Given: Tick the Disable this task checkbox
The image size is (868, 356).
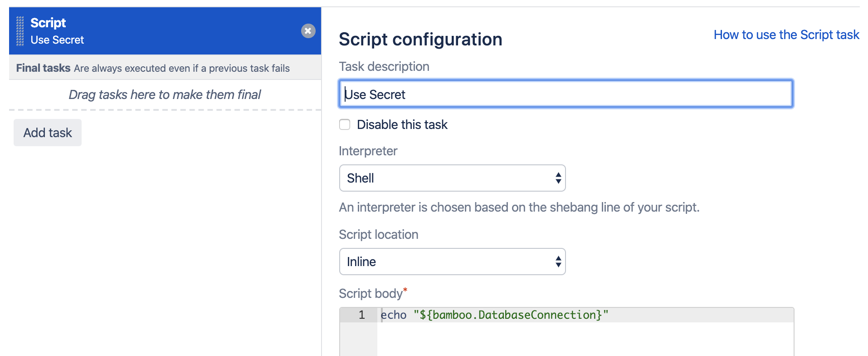Looking at the screenshot, I should (345, 124).
